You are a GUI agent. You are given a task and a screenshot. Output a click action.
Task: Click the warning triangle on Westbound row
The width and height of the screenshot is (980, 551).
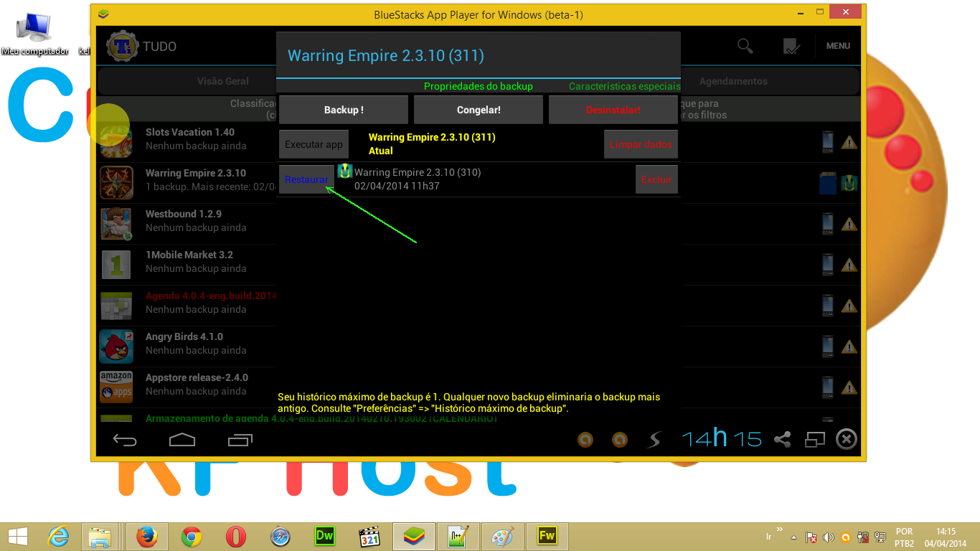pyautogui.click(x=849, y=224)
